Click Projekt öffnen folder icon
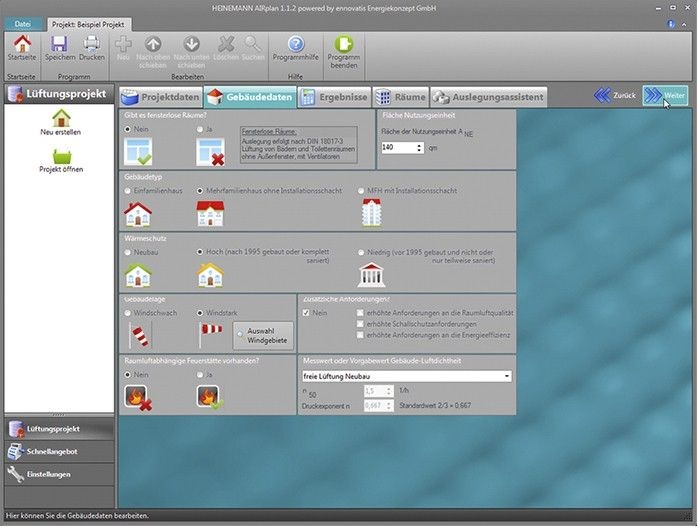This screenshot has width=698, height=527. coord(61,155)
